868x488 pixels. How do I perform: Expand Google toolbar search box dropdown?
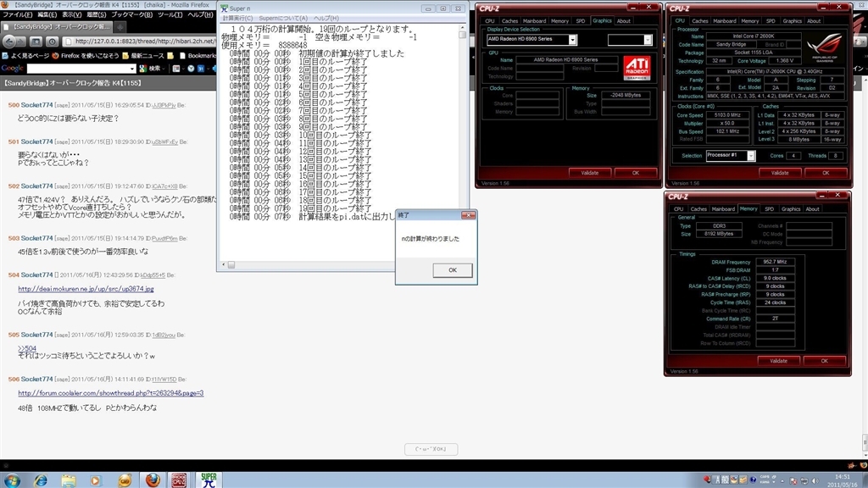(132, 69)
